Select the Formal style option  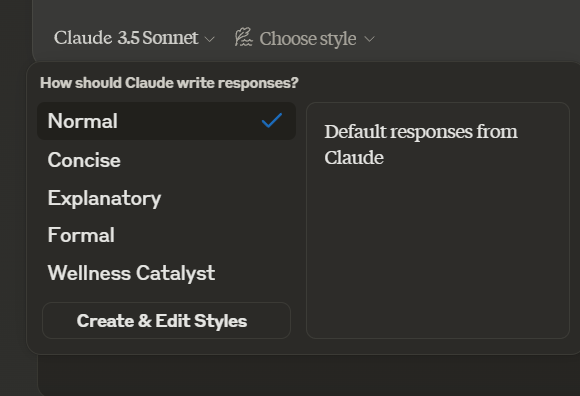166,235
